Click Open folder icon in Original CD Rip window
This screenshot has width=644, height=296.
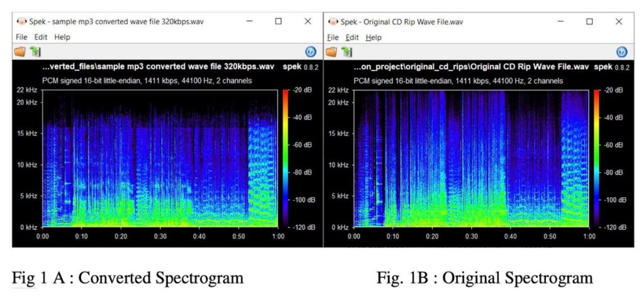(331, 52)
